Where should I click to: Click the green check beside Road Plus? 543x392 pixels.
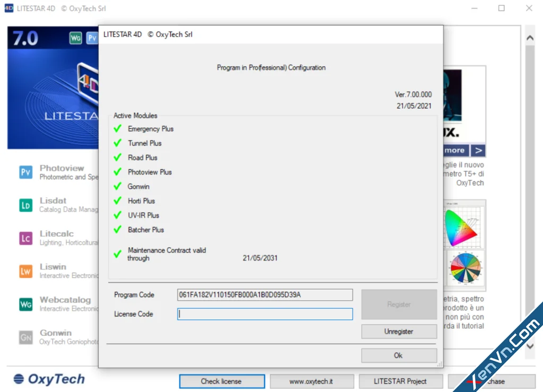pyautogui.click(x=118, y=158)
